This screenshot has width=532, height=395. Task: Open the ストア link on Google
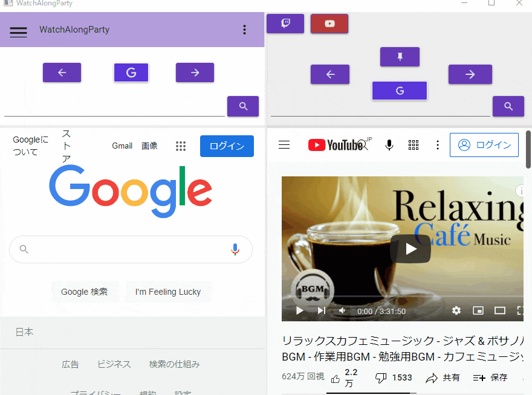(x=66, y=146)
